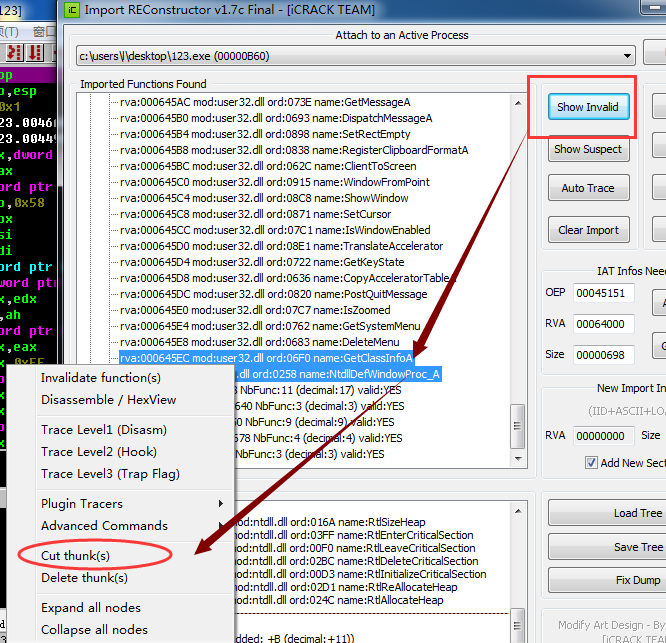
Task: Select the GetClassInfoA import row
Action: pyautogui.click(x=266, y=358)
